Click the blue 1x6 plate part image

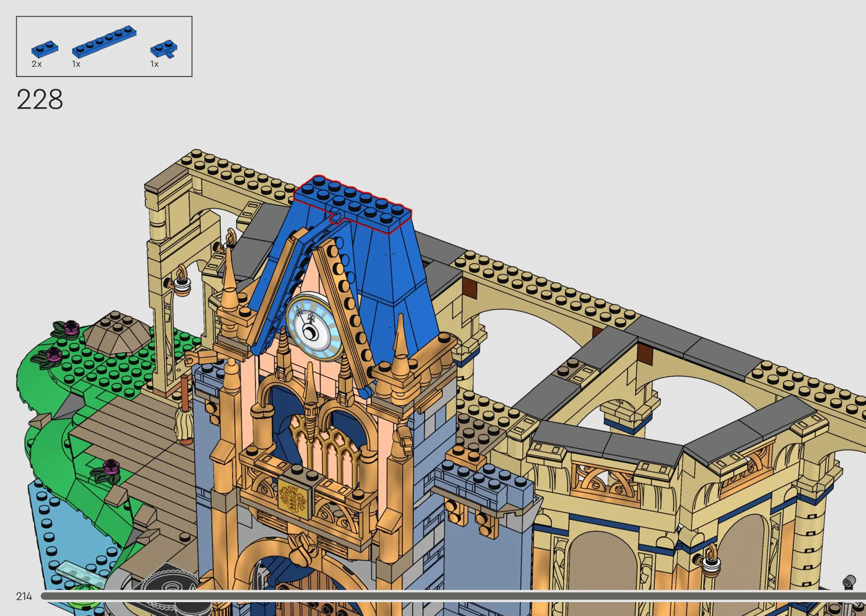click(x=104, y=41)
